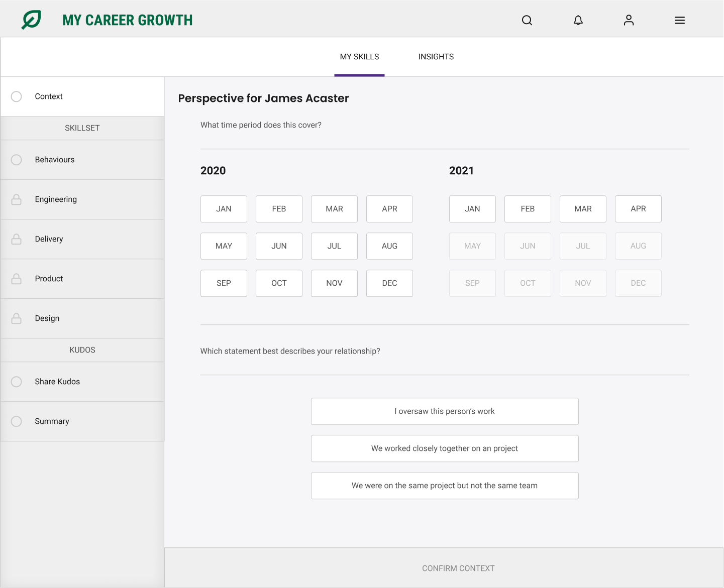
Task: Click the lock icon beside Product
Action: [17, 279]
